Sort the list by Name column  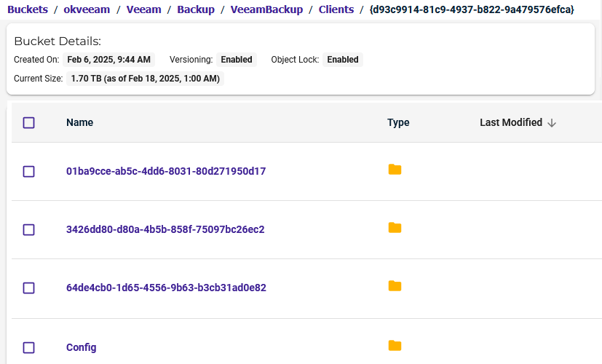79,123
